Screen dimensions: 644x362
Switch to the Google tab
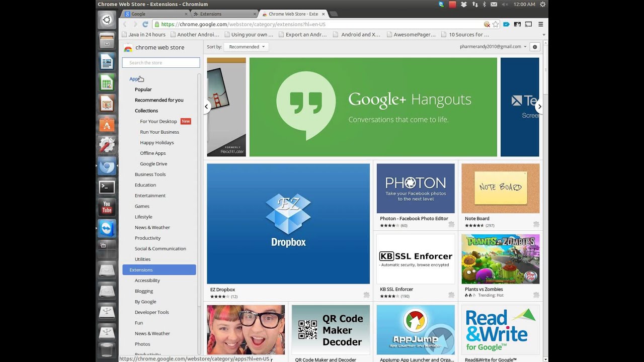154,14
